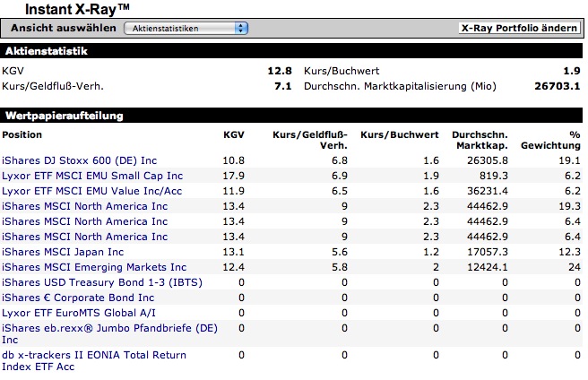Open iShares USD Treasury Bond 1-3 (IBTS)
This screenshot has width=588, height=380.
tap(102, 282)
